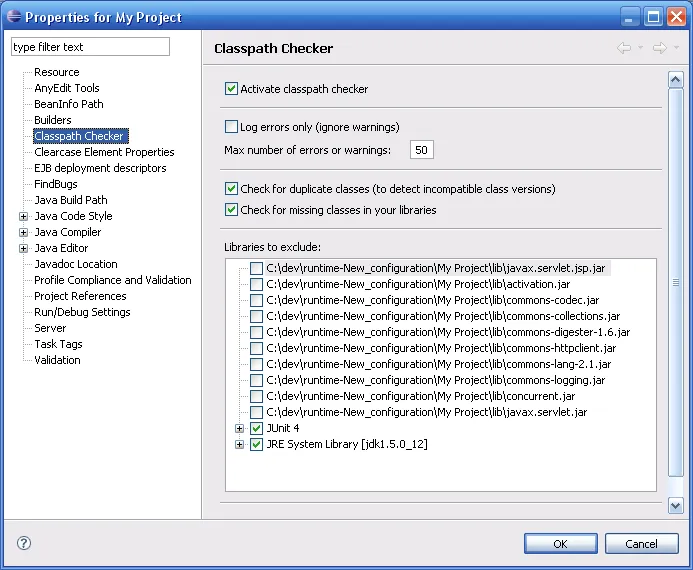Check the javax.servlet.jar exclude box

(256, 412)
